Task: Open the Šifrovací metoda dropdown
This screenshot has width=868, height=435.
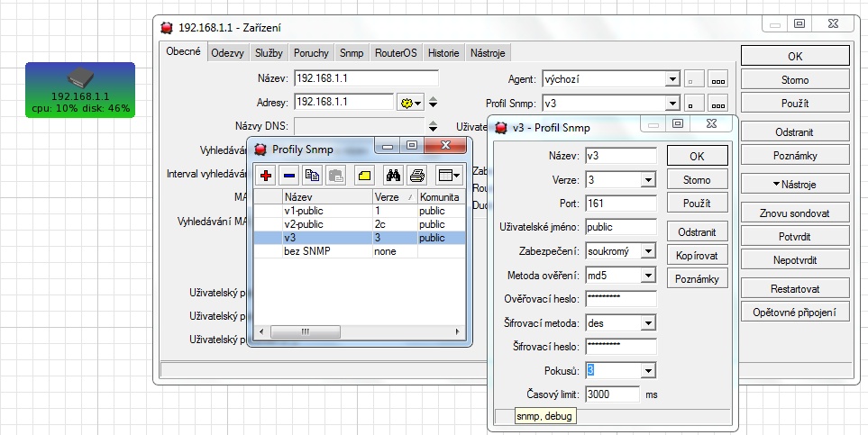Action: tap(649, 322)
